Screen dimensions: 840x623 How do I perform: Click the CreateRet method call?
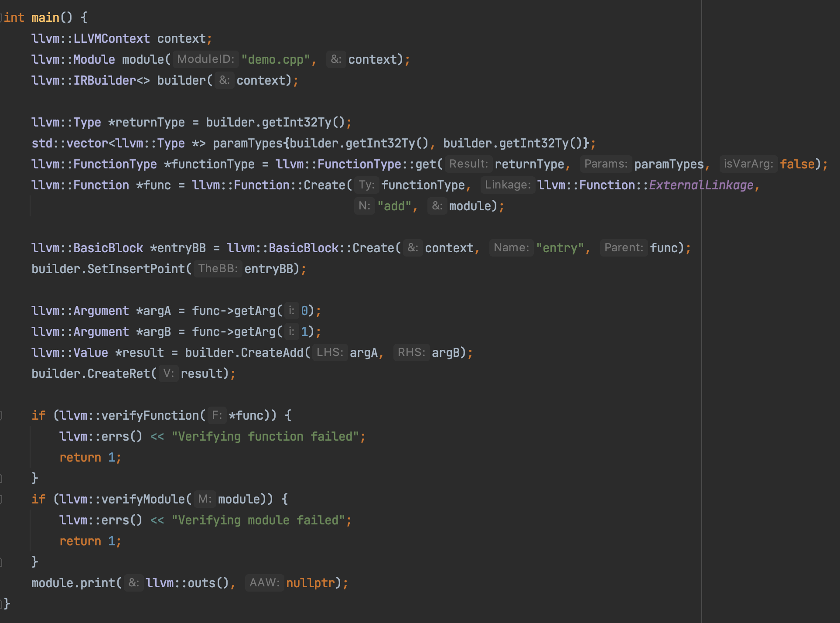click(x=119, y=373)
